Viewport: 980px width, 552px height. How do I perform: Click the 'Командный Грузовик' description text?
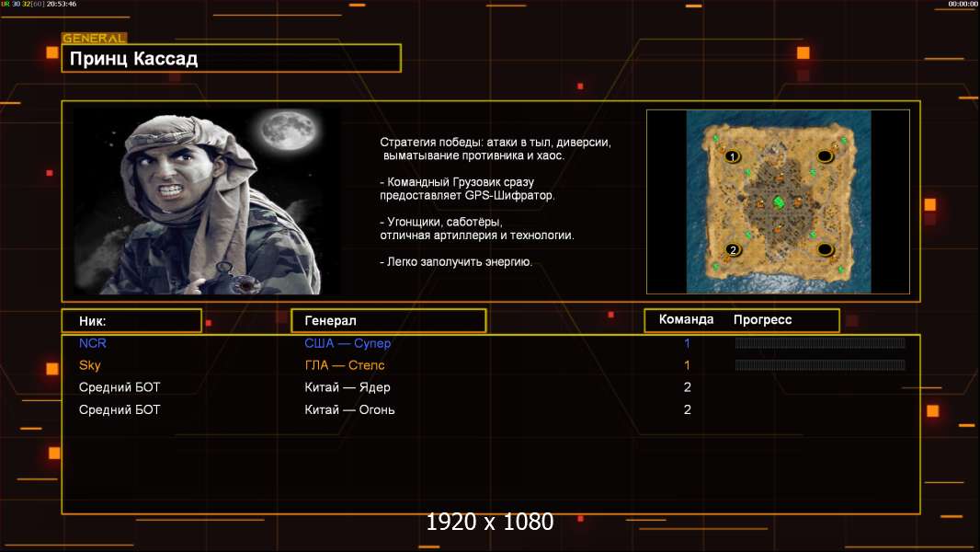tap(467, 189)
